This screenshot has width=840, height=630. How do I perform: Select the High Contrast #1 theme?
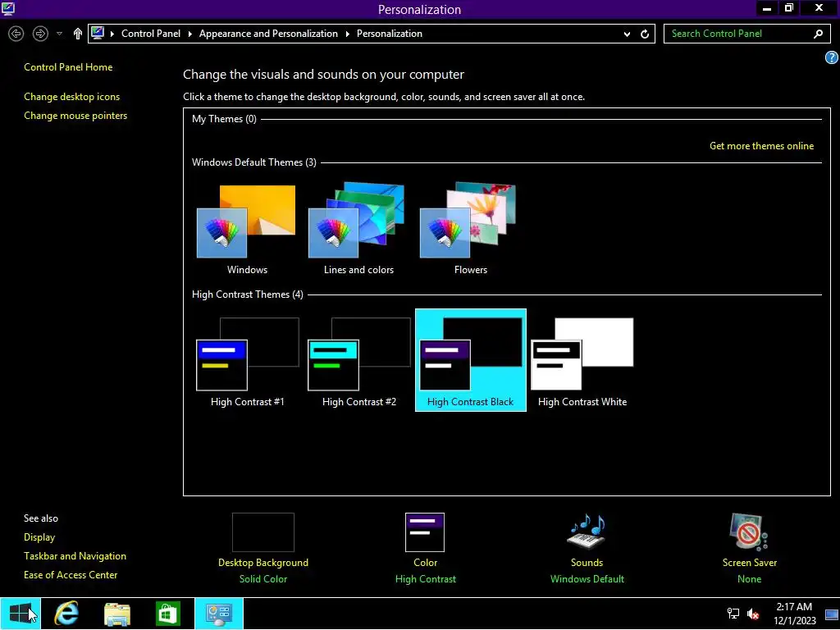tap(247, 362)
